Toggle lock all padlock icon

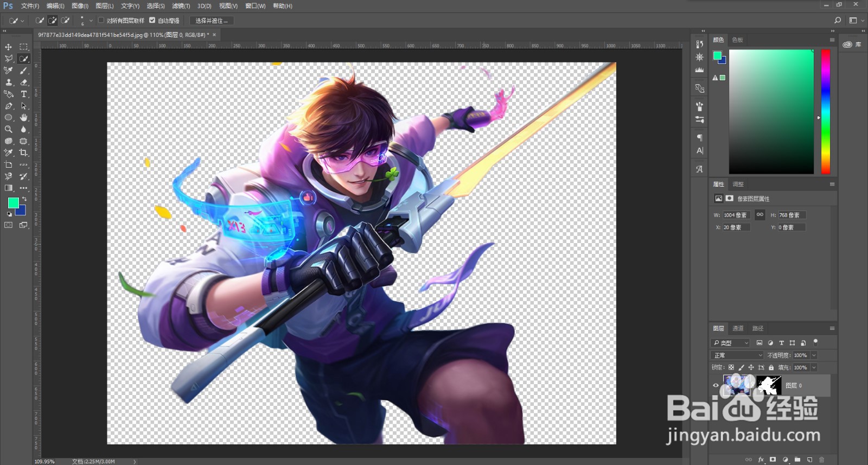tap(771, 367)
